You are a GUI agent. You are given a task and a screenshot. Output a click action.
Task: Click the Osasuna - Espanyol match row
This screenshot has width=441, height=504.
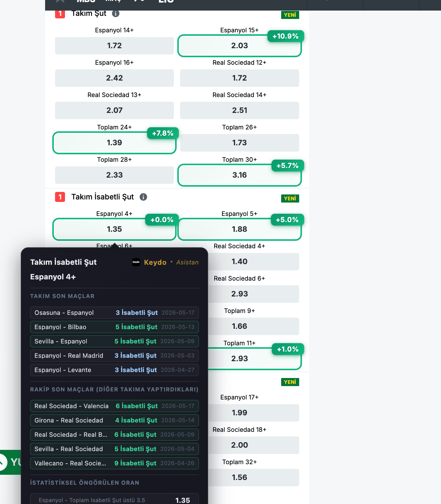click(x=114, y=313)
